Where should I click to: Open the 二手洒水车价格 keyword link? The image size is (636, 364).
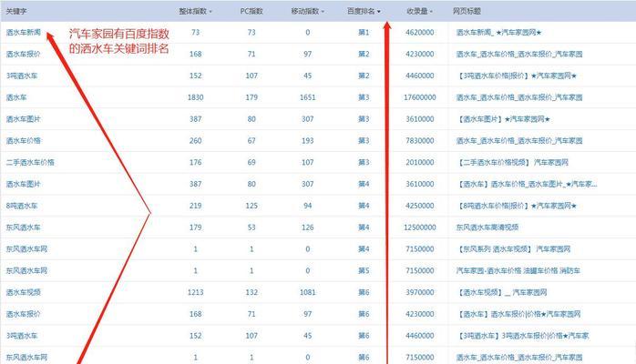click(x=30, y=162)
